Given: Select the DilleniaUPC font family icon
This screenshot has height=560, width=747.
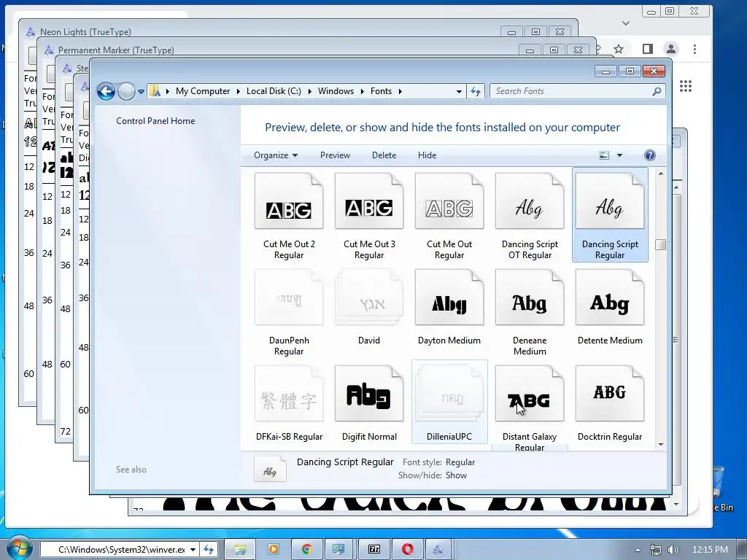Looking at the screenshot, I should pos(449,394).
